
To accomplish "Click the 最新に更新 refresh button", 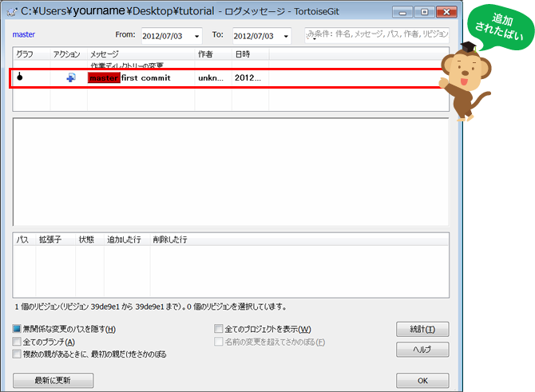I will coord(53,380).
